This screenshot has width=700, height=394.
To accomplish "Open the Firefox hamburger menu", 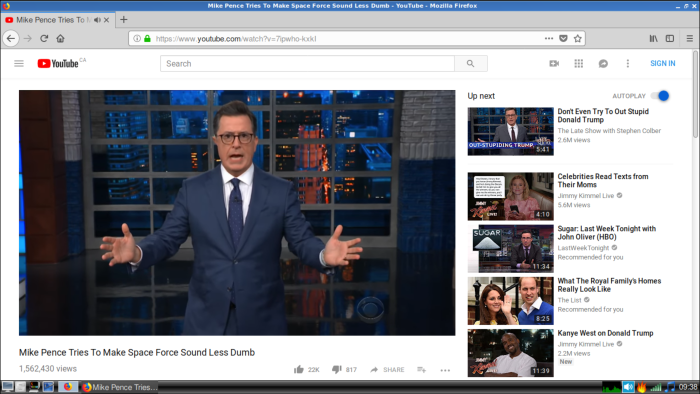I will click(x=690, y=38).
